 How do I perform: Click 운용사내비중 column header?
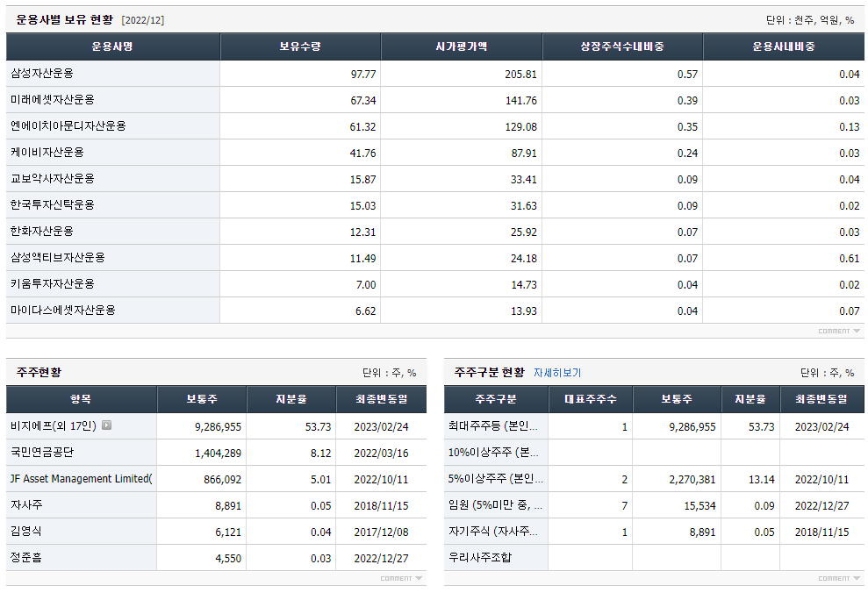coord(783,46)
